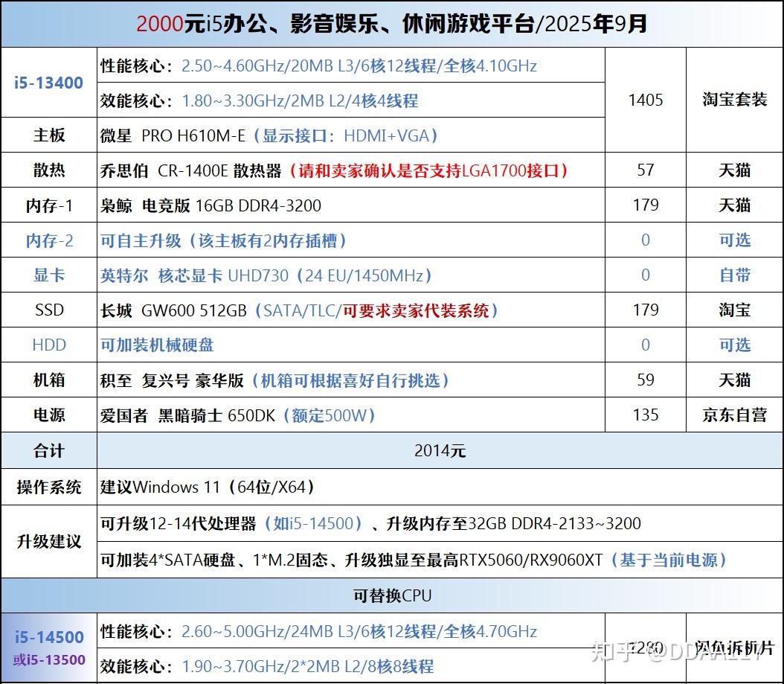Click the 京东自营 source for the power supply
The image size is (784, 684).
[734, 415]
